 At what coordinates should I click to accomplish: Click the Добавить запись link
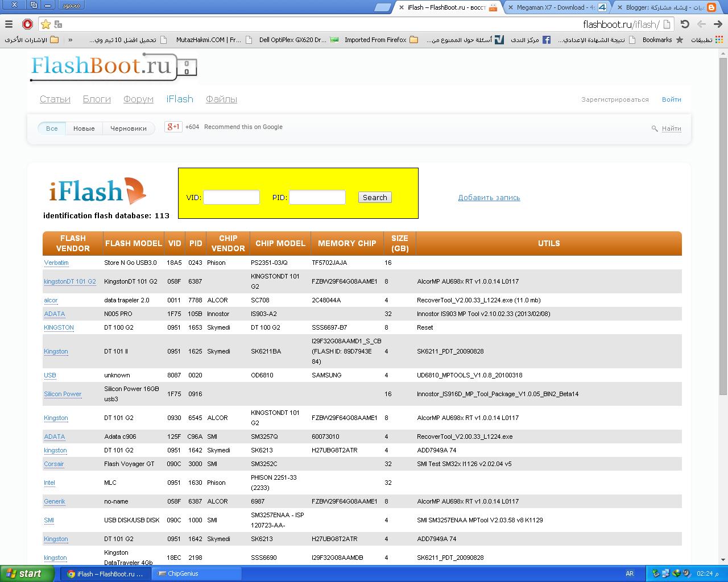[x=489, y=197]
